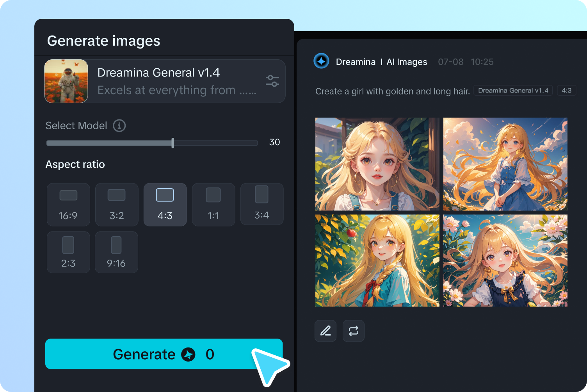This screenshot has height=392, width=587.
Task: Select the 2:3 aspect ratio
Action: (68, 252)
